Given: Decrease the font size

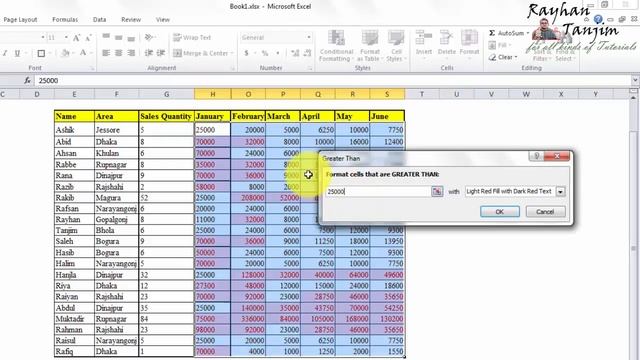Looking at the screenshot, I should pyautogui.click(x=88, y=38).
